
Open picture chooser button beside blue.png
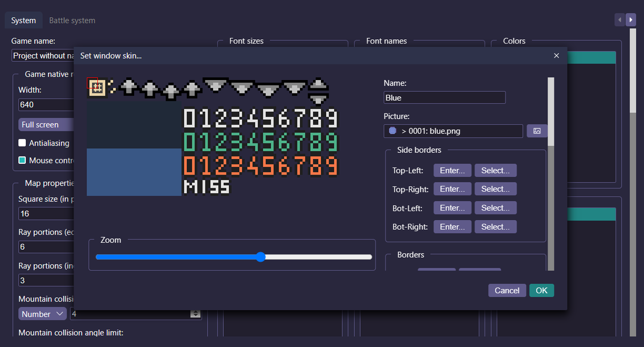(537, 131)
